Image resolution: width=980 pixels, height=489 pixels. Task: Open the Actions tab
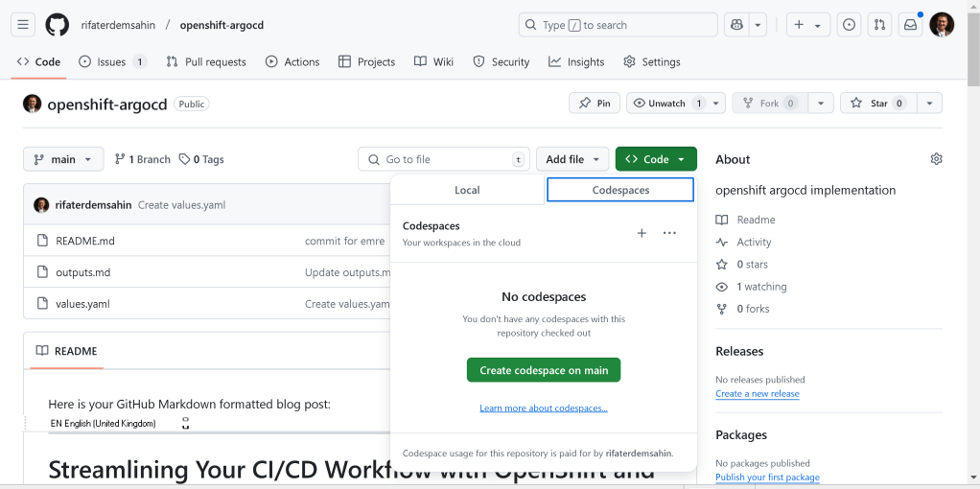coord(292,62)
